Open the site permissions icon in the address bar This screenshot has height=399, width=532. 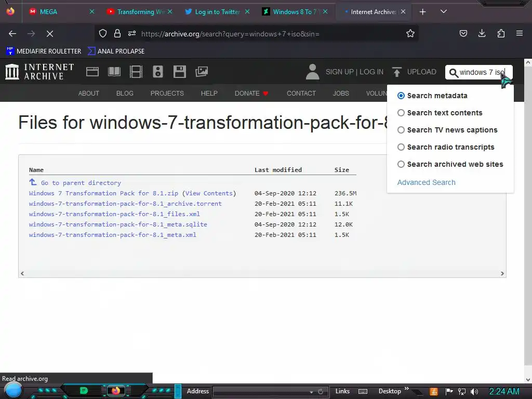point(132,33)
